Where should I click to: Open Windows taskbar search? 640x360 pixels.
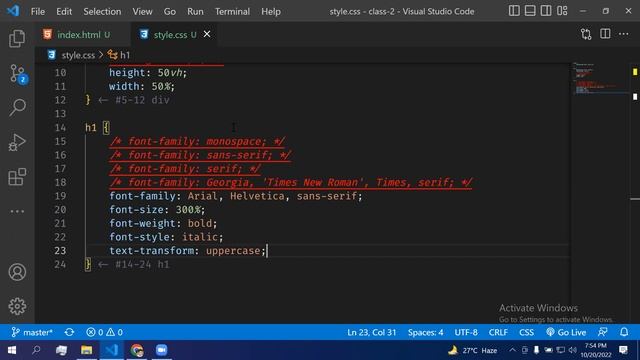click(36, 350)
